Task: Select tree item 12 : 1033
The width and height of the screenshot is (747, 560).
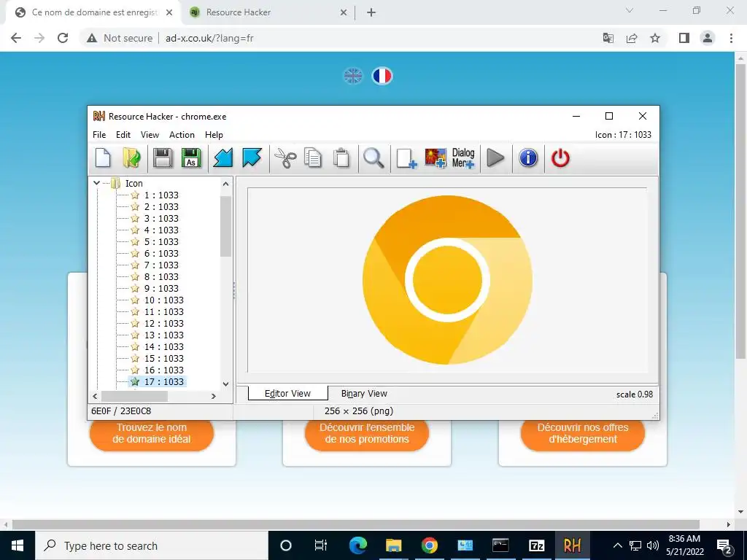Action: pos(163,323)
